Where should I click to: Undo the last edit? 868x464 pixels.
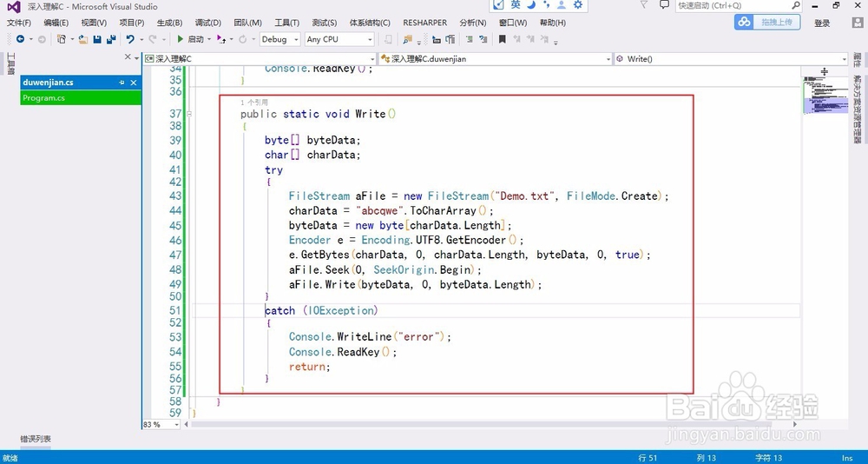pos(130,39)
